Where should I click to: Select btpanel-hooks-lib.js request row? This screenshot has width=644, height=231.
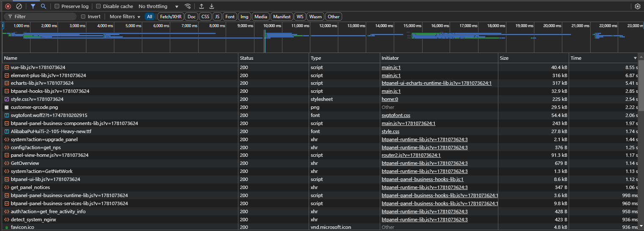[x=321, y=91]
